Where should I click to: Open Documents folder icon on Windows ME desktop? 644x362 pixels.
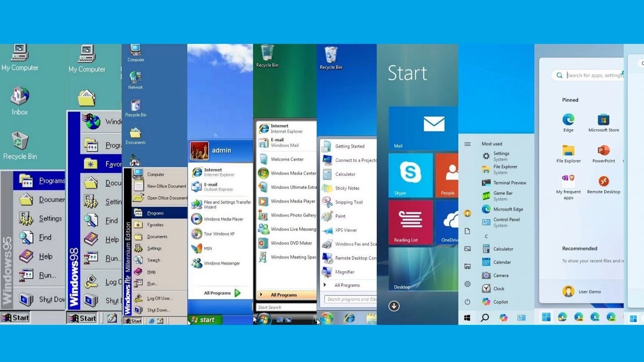tap(135, 136)
